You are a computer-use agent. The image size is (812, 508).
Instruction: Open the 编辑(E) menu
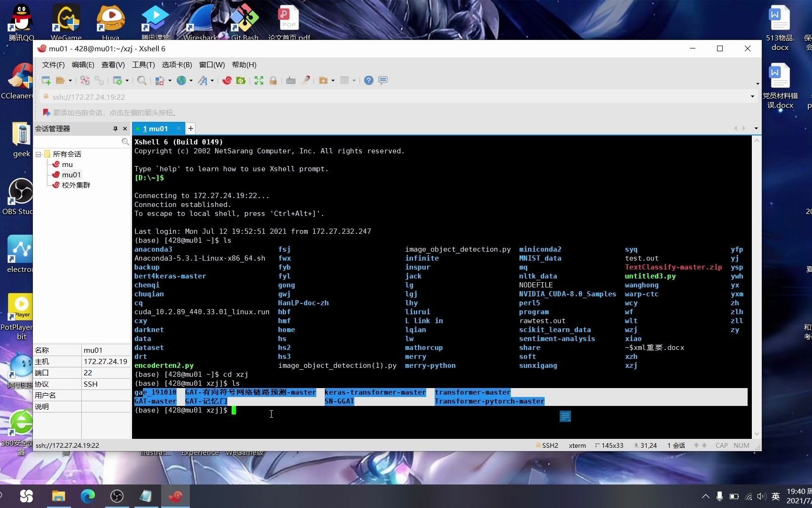coord(83,65)
